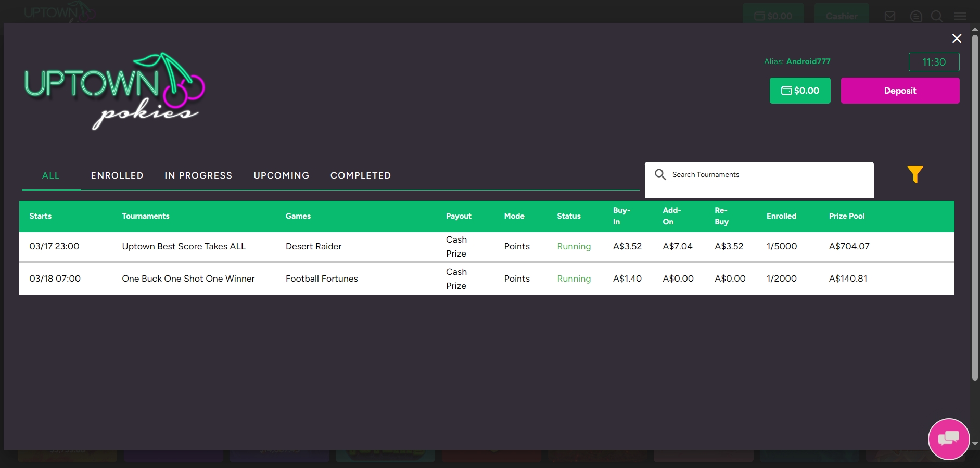Viewport: 980px width, 468px height.
Task: Open the IN PROGRESS tab
Action: [x=198, y=175]
